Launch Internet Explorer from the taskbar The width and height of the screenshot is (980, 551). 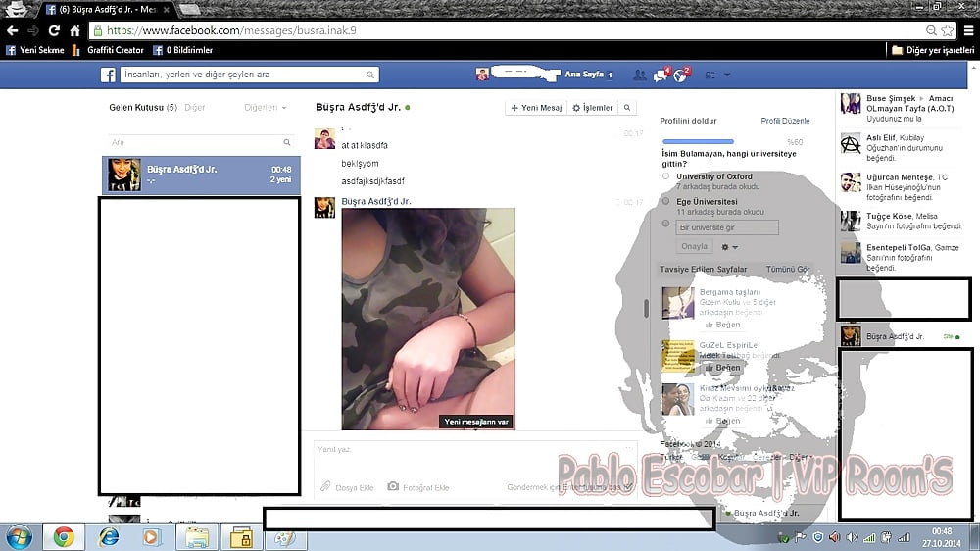(109, 536)
